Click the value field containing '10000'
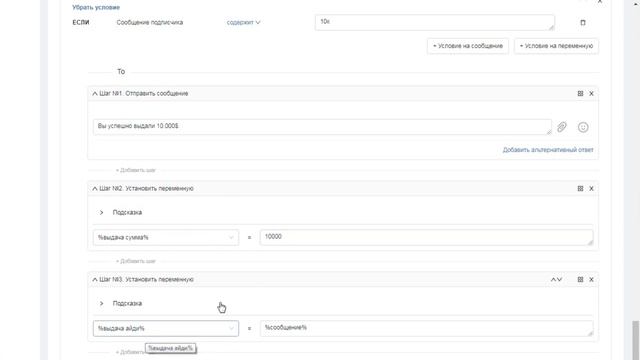640x360 pixels. pos(427,237)
